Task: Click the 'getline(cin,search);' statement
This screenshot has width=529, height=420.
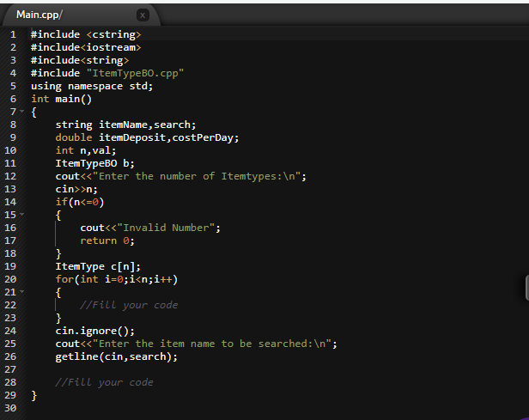Action: (117, 356)
